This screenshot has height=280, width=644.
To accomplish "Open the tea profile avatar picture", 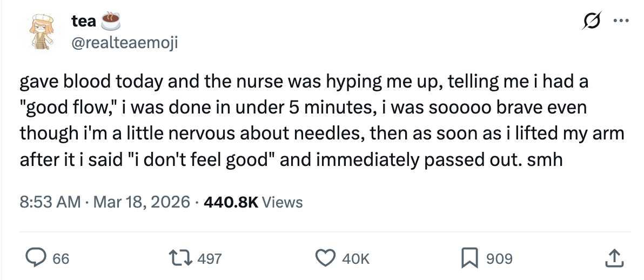I will click(x=40, y=31).
